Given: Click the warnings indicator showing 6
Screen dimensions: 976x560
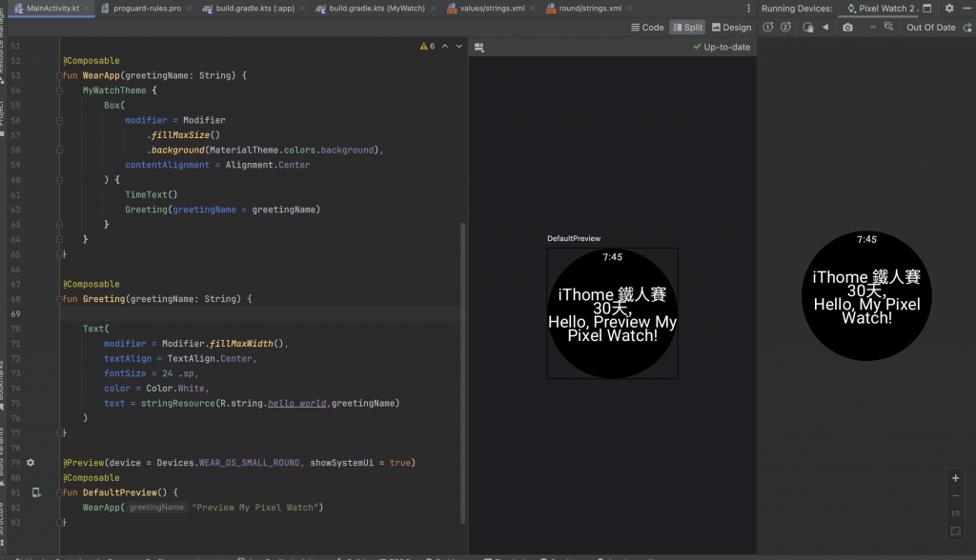Looking at the screenshot, I should [x=428, y=46].
